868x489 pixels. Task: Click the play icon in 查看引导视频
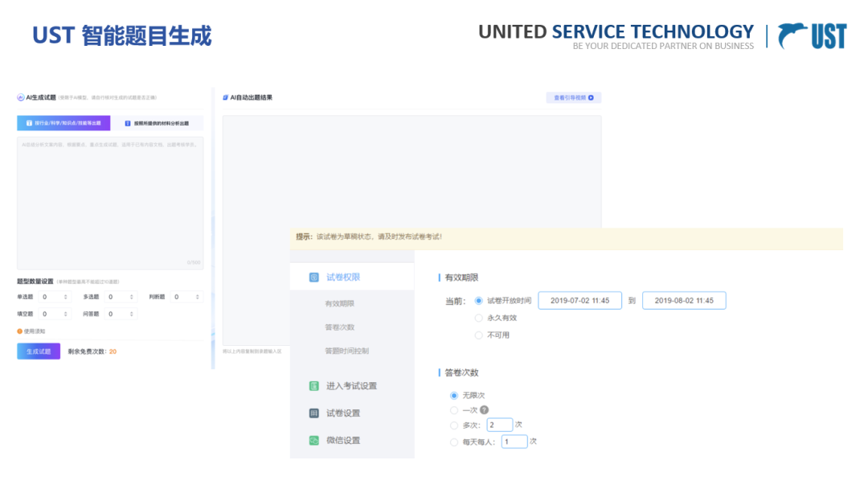pyautogui.click(x=592, y=98)
